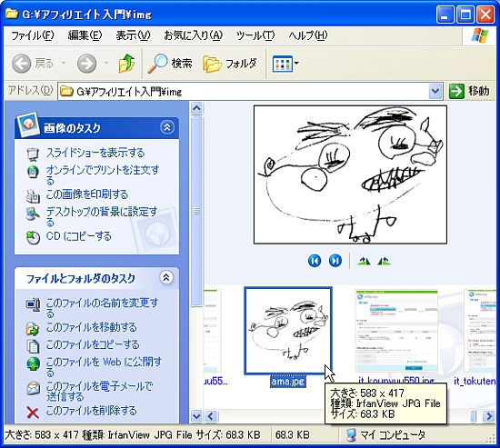
Task: Open the Views dropdown in toolbar
Action: 285,64
